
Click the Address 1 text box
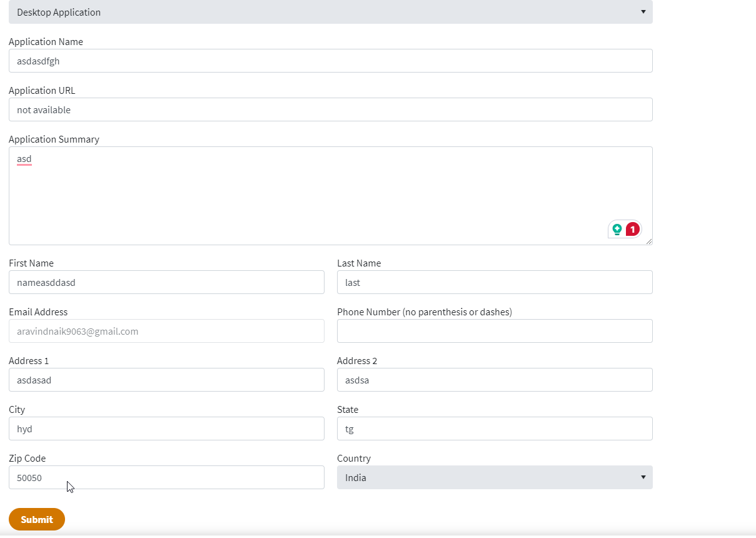[x=166, y=380]
